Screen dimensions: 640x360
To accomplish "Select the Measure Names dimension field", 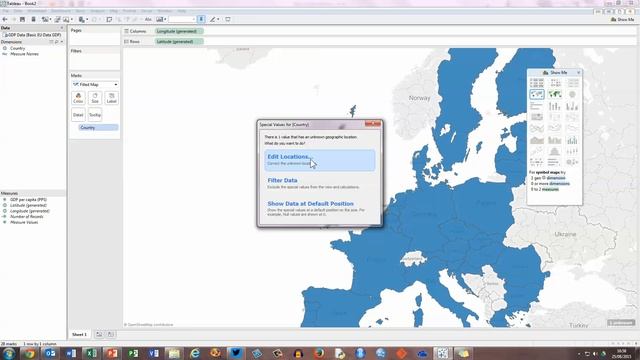I will point(24,54).
